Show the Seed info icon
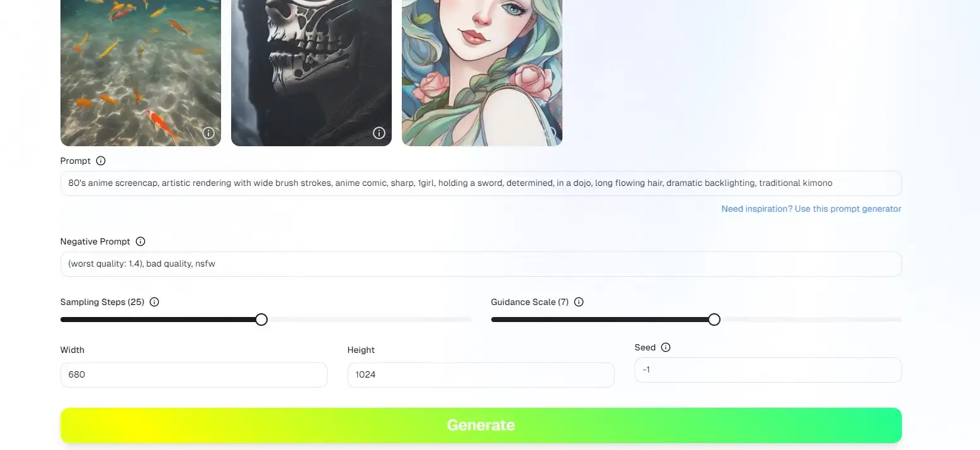The width and height of the screenshot is (980, 450). (x=666, y=347)
